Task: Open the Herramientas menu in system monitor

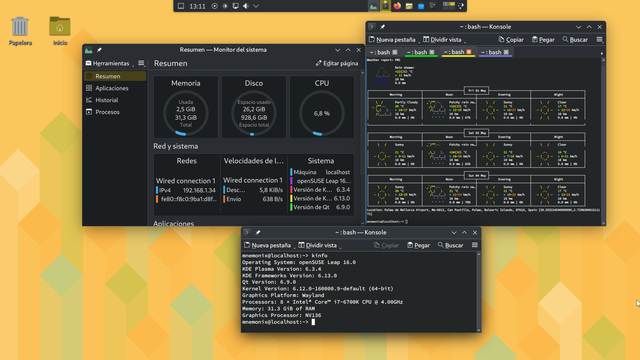Action: [108, 63]
